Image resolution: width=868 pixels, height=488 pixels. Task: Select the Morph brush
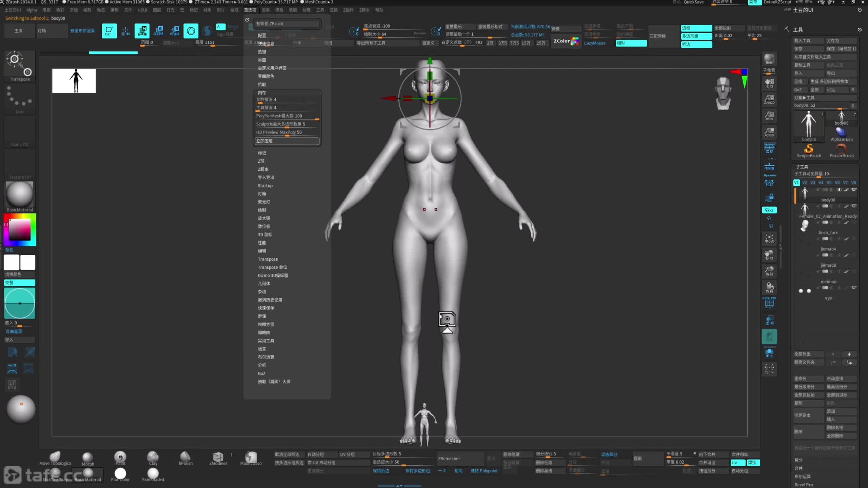[x=88, y=458]
